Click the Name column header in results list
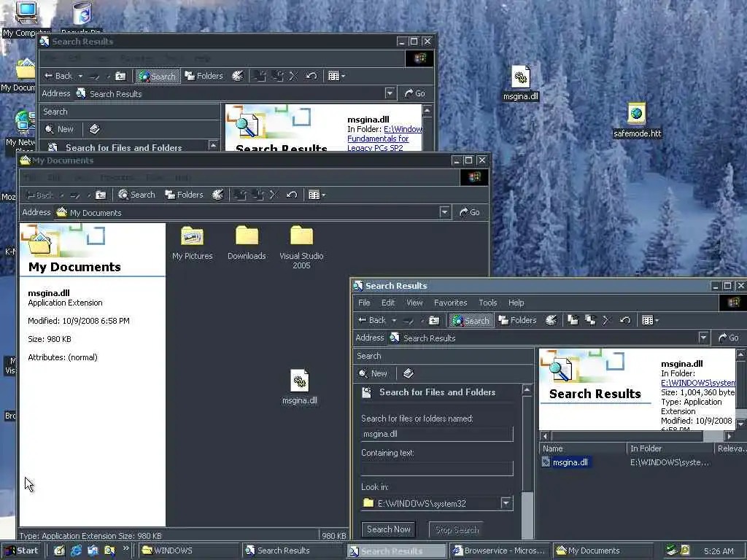Viewport: 747px width, 560px height. coord(583,448)
